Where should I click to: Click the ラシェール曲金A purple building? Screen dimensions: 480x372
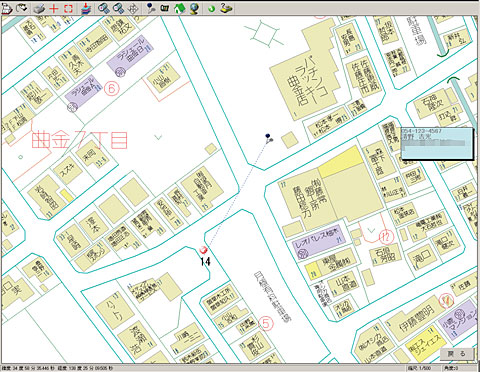click(83, 92)
